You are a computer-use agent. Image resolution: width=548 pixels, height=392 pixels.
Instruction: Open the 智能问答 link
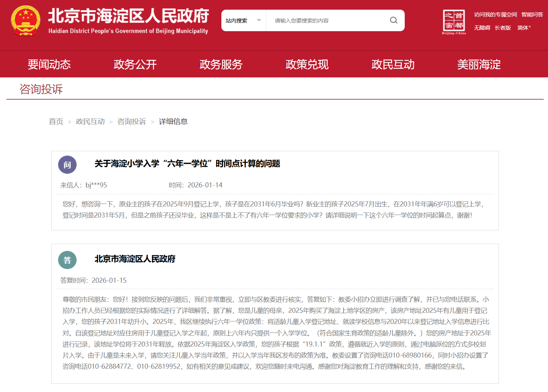click(532, 15)
